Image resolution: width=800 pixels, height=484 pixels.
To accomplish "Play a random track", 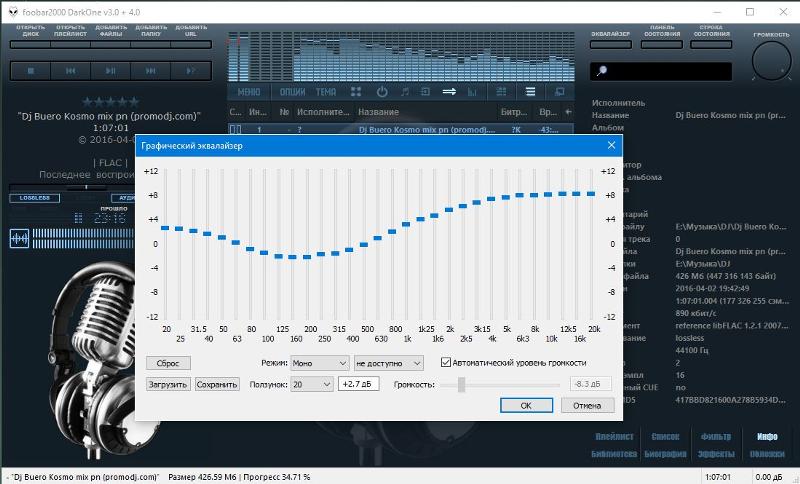I will [190, 71].
